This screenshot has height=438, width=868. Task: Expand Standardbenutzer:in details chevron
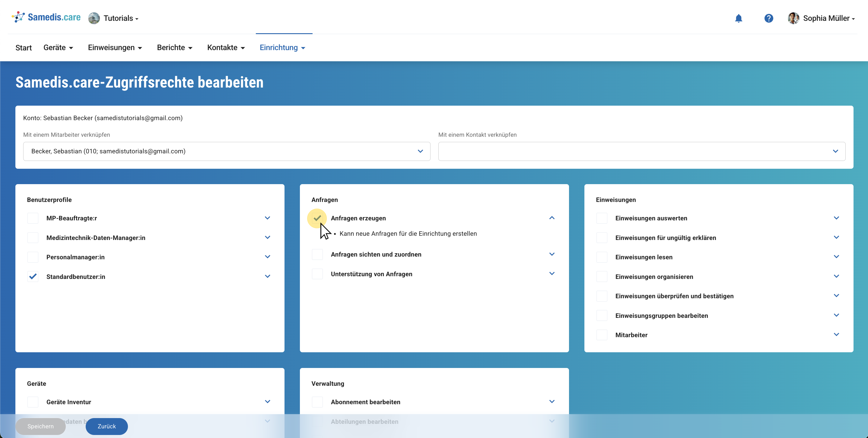pos(267,276)
